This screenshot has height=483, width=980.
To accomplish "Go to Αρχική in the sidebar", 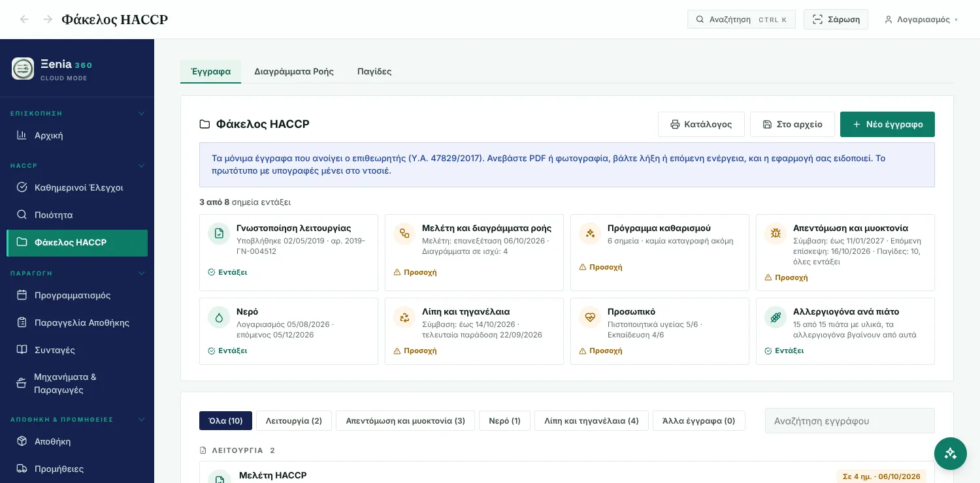I will 77,135.
